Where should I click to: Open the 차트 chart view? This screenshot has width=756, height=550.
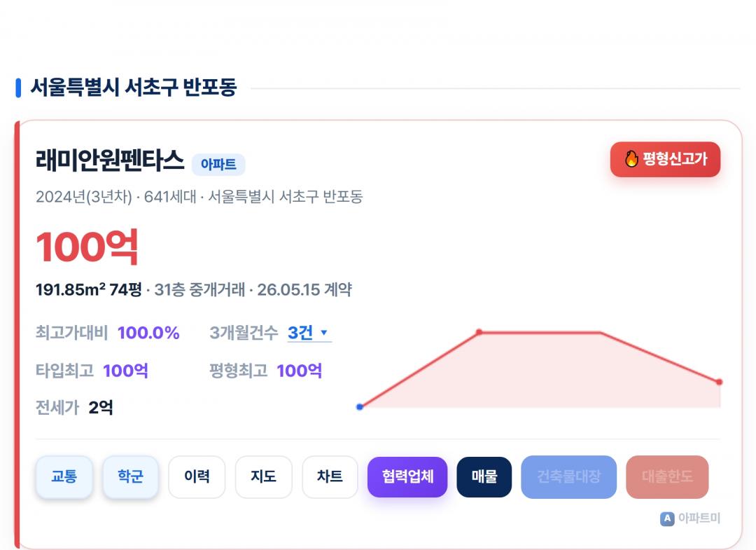(x=330, y=476)
